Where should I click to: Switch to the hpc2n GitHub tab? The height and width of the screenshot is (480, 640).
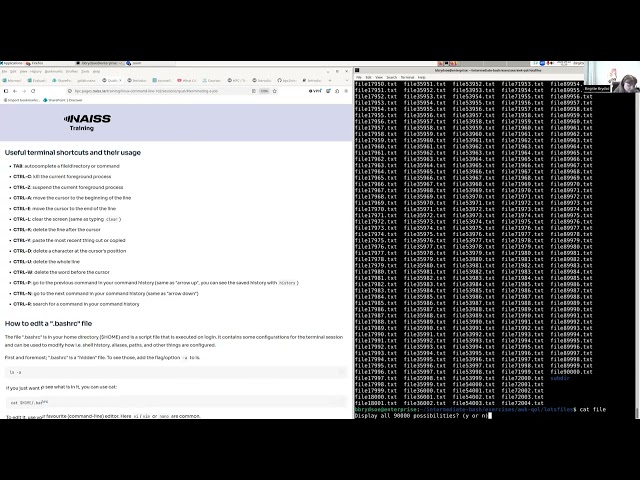tap(287, 80)
